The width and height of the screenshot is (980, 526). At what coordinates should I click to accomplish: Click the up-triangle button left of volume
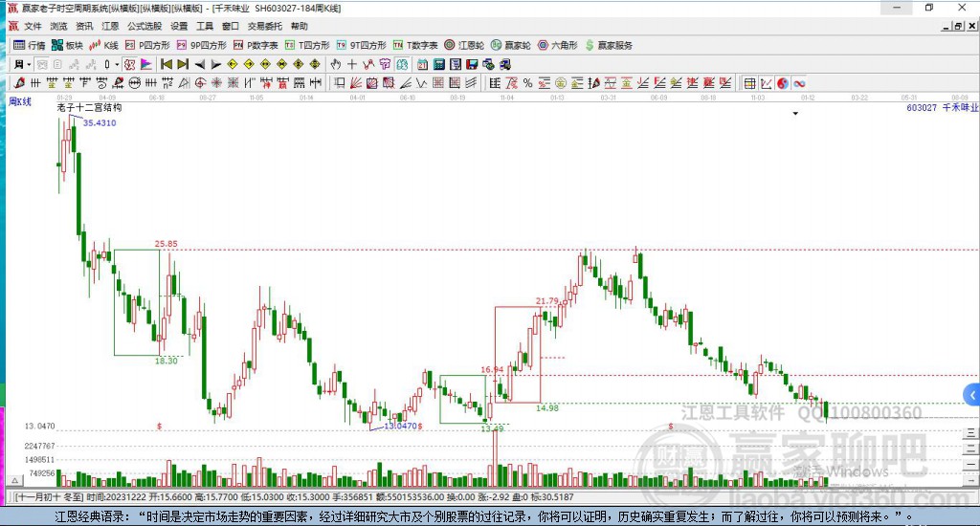(15, 480)
